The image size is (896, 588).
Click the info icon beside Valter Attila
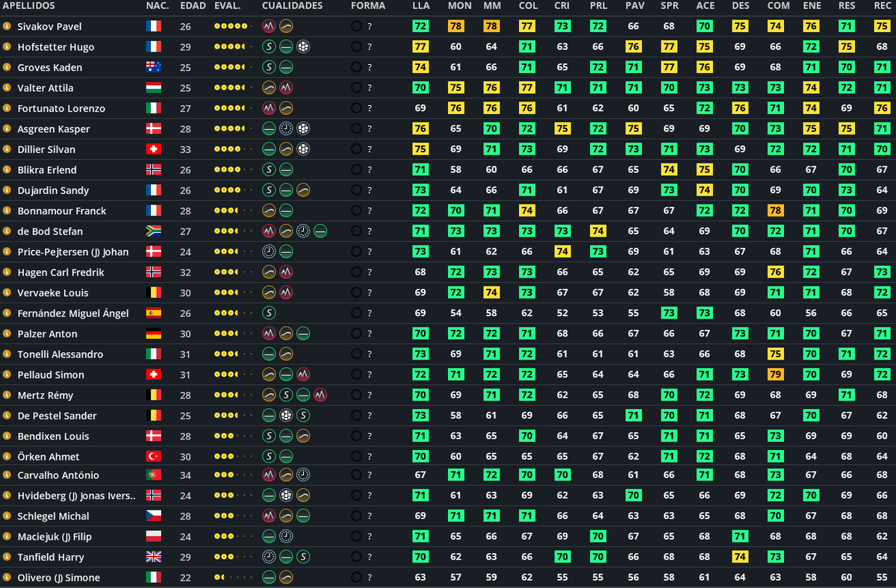click(7, 88)
